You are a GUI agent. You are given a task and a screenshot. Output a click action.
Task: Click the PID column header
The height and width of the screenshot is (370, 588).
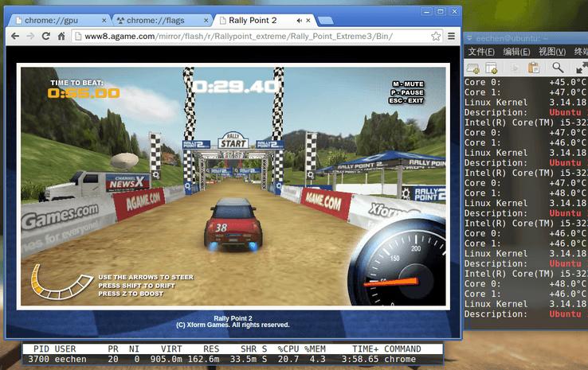click(41, 349)
